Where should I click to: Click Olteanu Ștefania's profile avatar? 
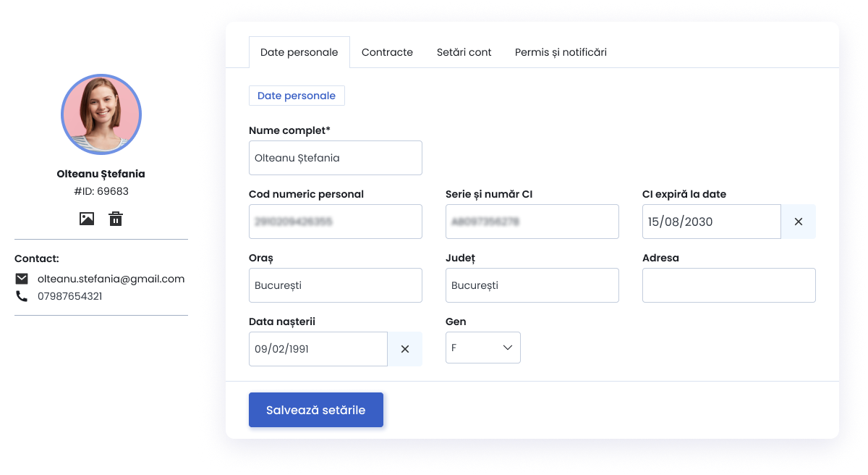[101, 114]
